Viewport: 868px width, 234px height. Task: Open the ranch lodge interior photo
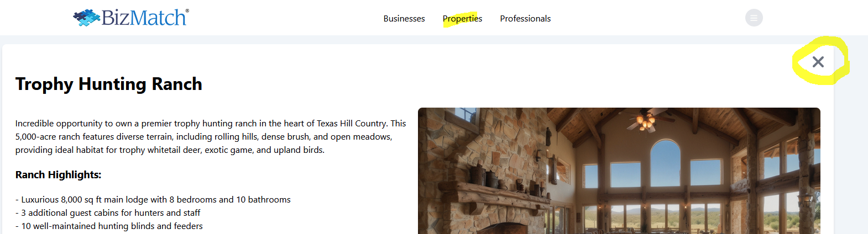pyautogui.click(x=619, y=171)
